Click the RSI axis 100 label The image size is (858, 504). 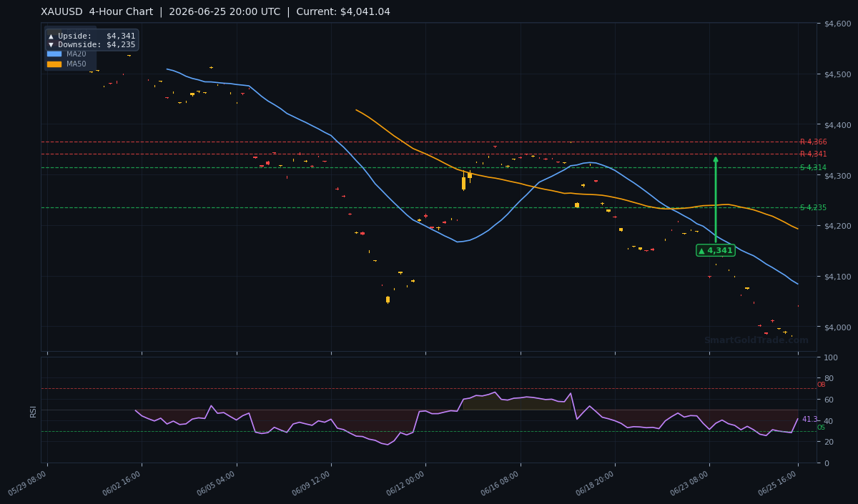[830, 357]
